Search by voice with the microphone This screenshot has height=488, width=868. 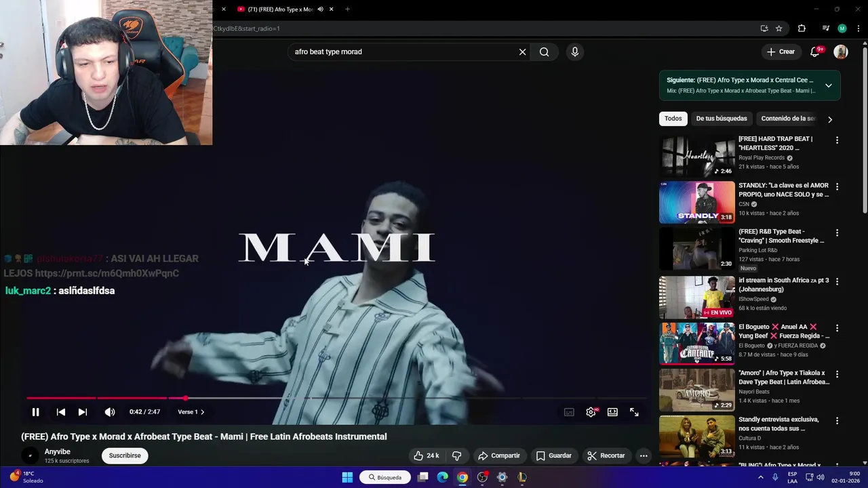[x=575, y=52]
